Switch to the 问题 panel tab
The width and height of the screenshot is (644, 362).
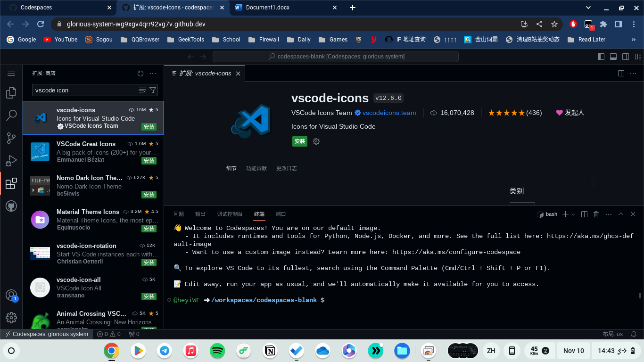click(179, 214)
